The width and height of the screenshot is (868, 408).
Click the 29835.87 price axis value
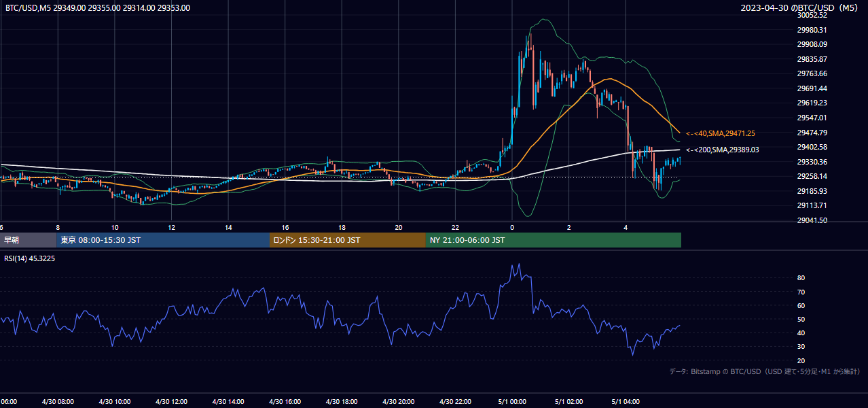(812, 59)
